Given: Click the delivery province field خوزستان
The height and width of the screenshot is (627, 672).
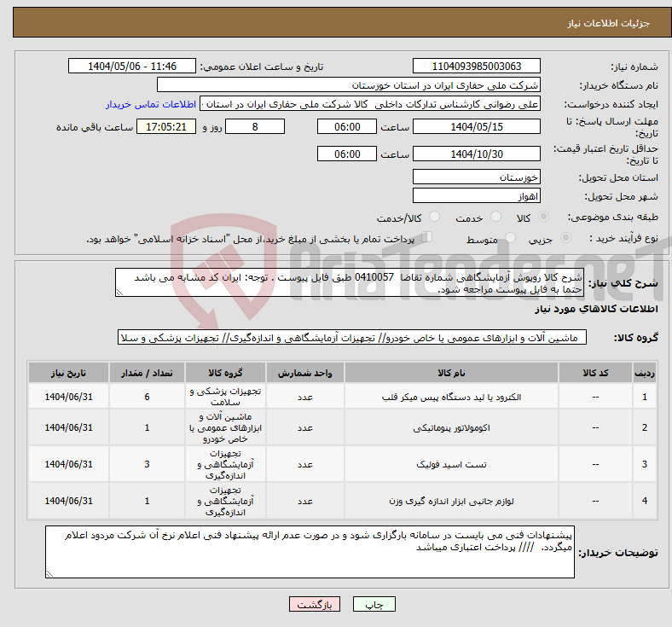Looking at the screenshot, I should (x=476, y=177).
